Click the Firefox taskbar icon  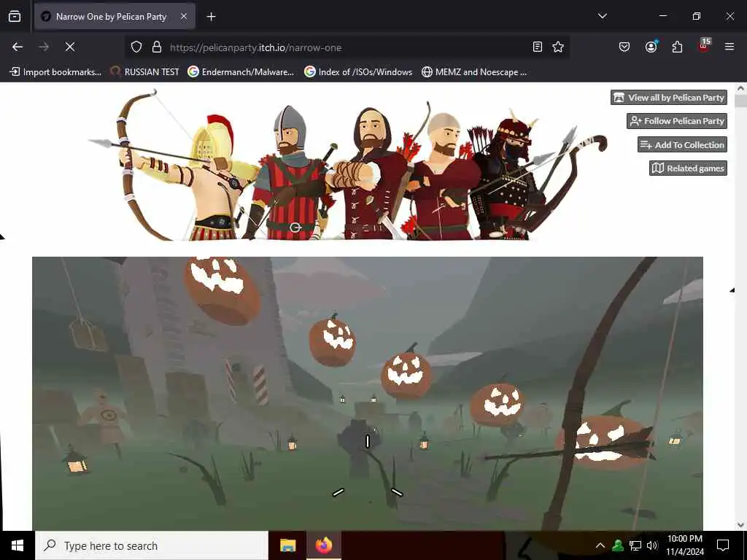coord(323,545)
